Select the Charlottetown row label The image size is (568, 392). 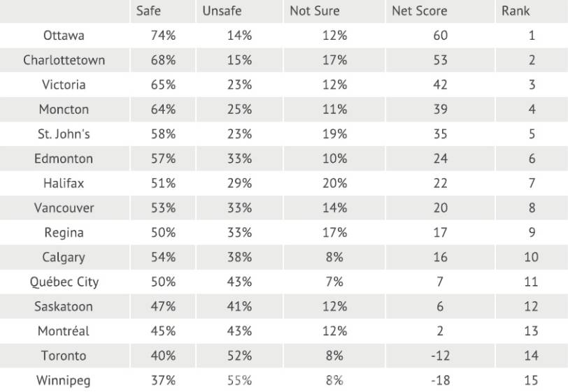pos(64,60)
